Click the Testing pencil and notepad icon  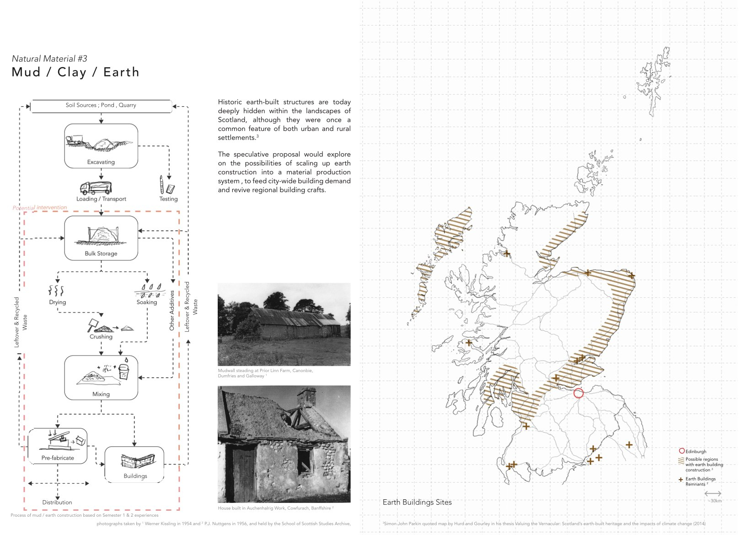pos(167,184)
